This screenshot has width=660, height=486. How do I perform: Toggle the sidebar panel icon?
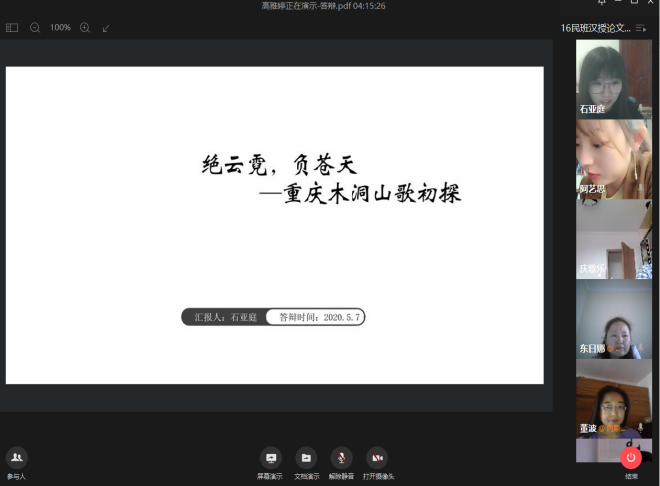[12, 28]
